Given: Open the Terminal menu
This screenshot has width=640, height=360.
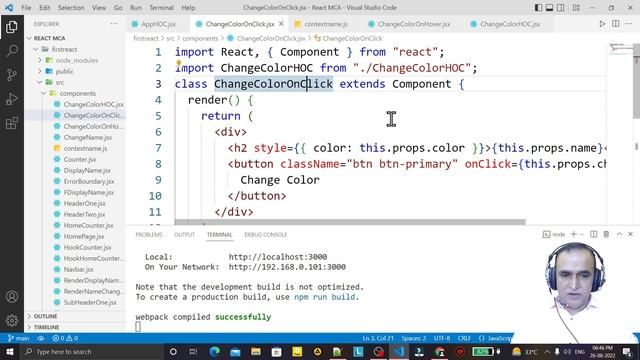Looking at the screenshot, I should click(x=161, y=8).
